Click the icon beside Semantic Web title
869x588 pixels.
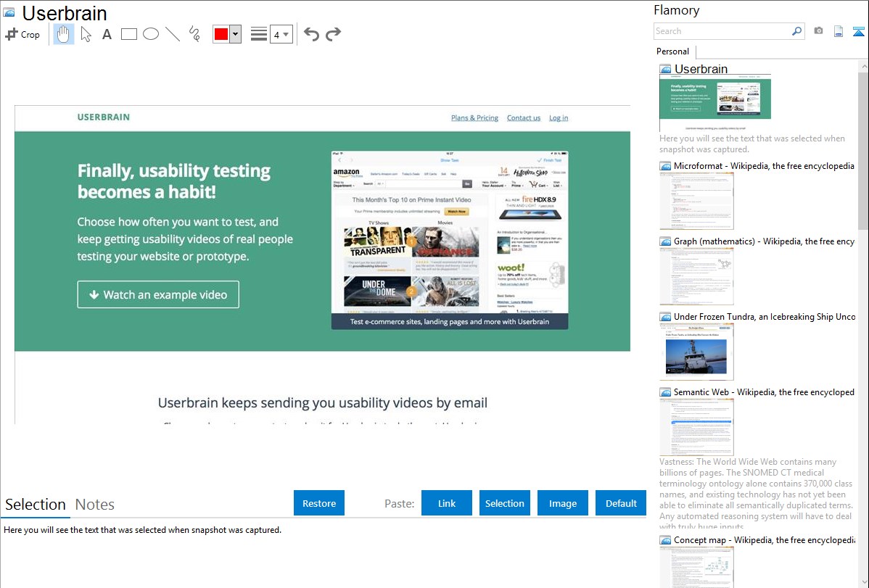coord(665,392)
